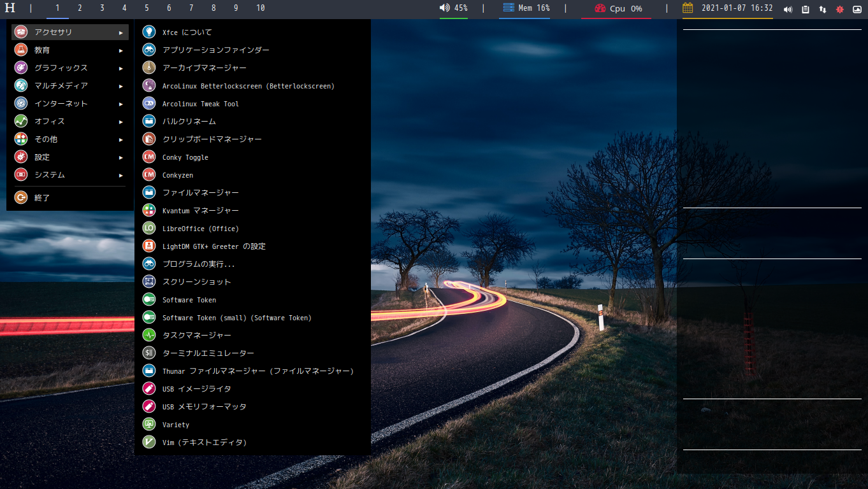The width and height of the screenshot is (868, 489).
Task: Click the Mem 16% indicator
Action: click(526, 8)
